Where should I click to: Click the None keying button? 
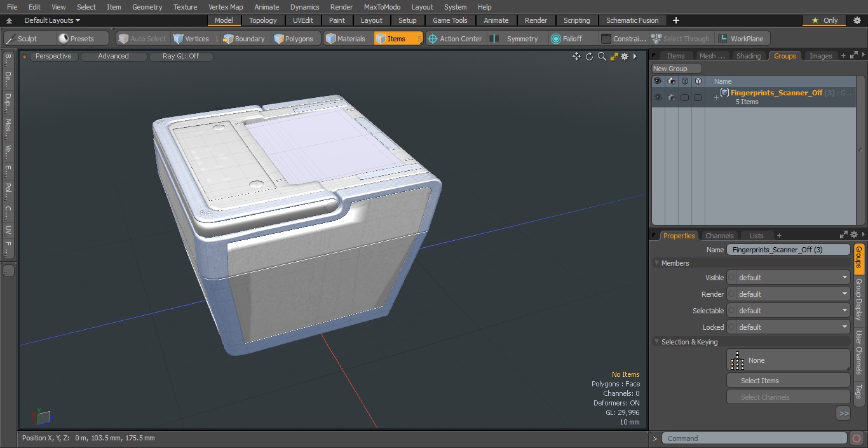pyautogui.click(x=788, y=360)
